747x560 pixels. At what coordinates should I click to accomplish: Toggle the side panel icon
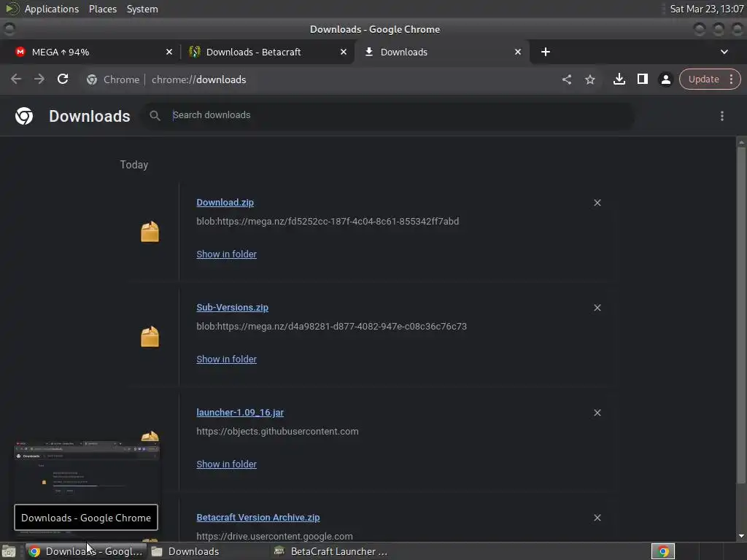point(642,79)
